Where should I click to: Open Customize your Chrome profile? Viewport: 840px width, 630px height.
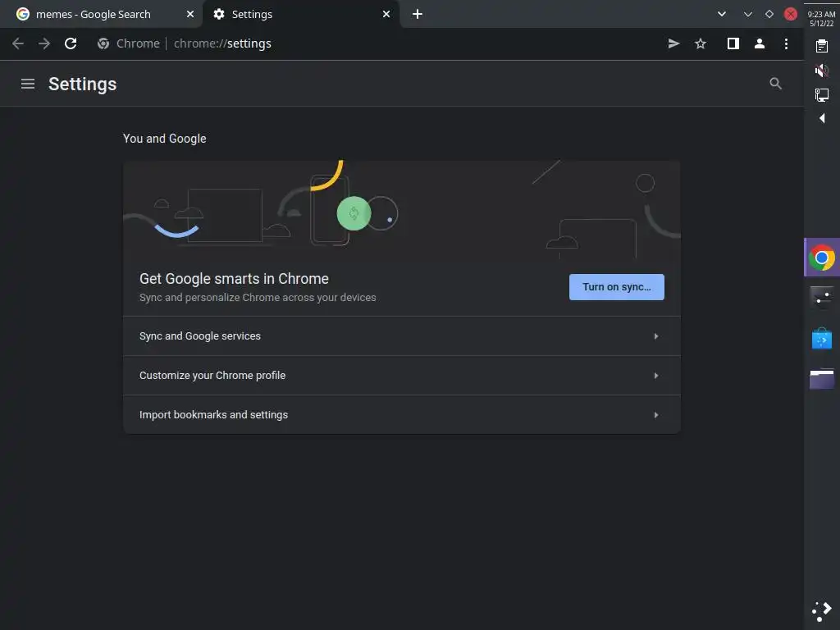tap(402, 375)
